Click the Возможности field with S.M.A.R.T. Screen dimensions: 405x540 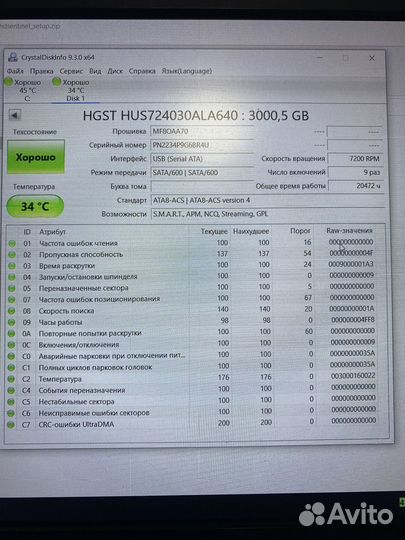click(x=268, y=214)
